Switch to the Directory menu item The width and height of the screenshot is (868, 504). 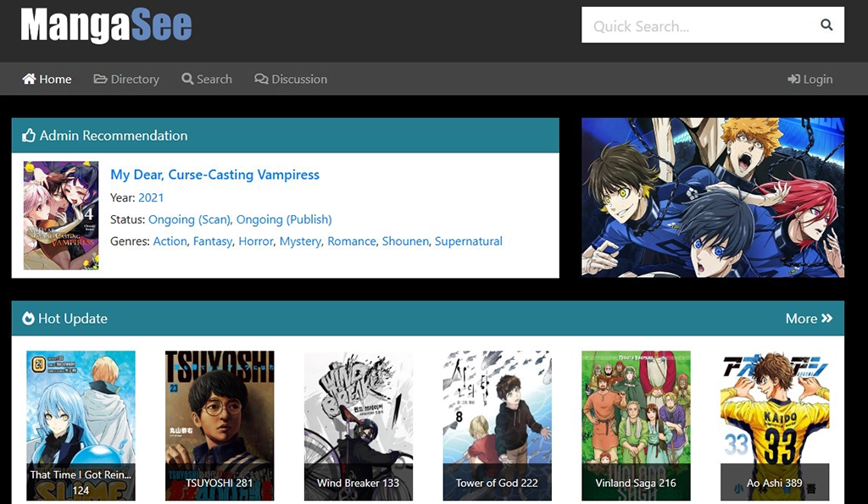(x=132, y=79)
